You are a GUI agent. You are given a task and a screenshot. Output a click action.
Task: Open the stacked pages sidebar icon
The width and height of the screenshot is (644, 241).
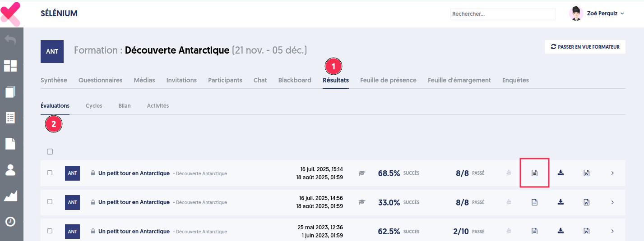pos(10,91)
